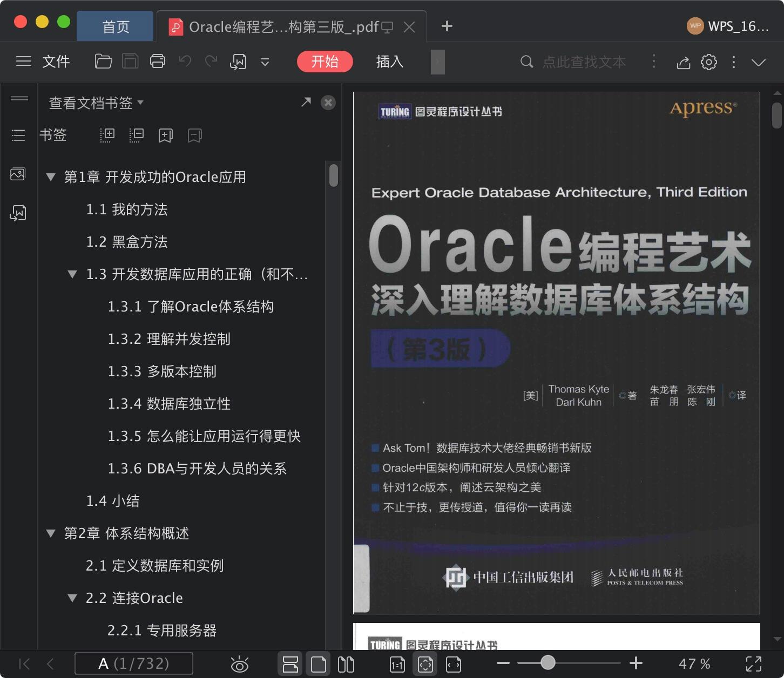Image resolution: width=784 pixels, height=678 pixels.
Task: Close the Oracle PDF tab
Action: [409, 27]
